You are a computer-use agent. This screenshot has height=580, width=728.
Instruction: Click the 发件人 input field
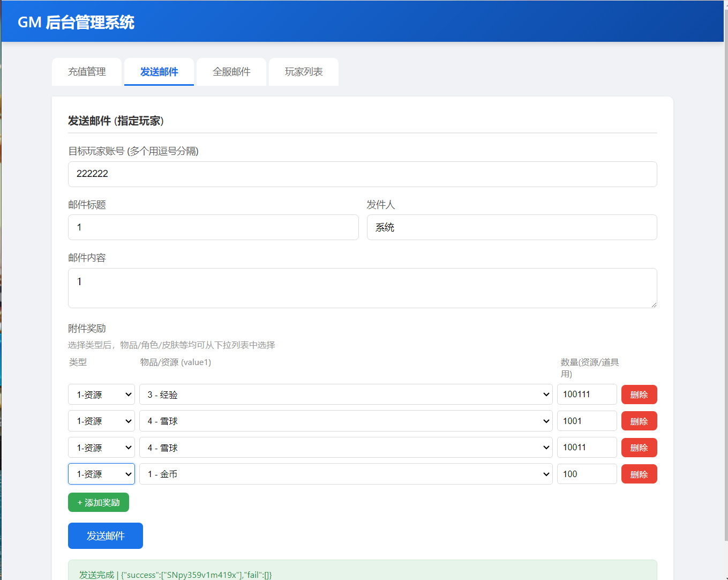pyautogui.click(x=512, y=227)
